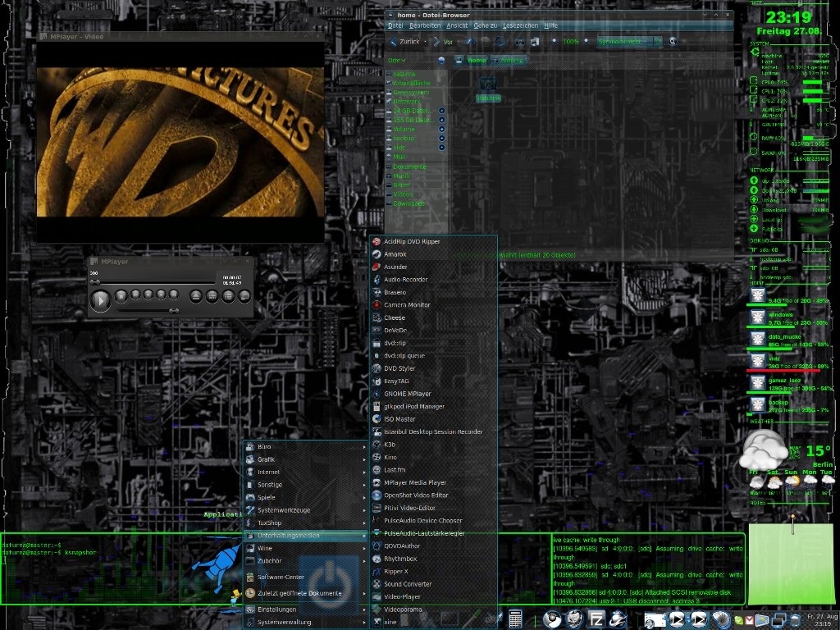Expand the Büro submenu
Image resolution: width=840 pixels, height=630 pixels.
305,447
